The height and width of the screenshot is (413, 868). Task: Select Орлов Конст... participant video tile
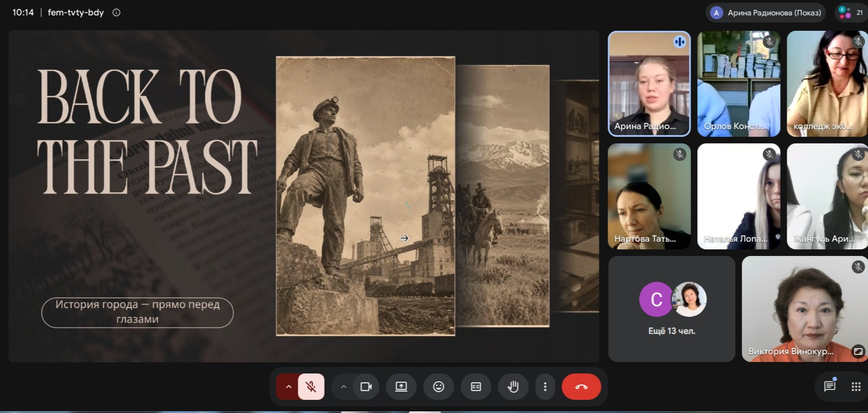[x=739, y=83]
